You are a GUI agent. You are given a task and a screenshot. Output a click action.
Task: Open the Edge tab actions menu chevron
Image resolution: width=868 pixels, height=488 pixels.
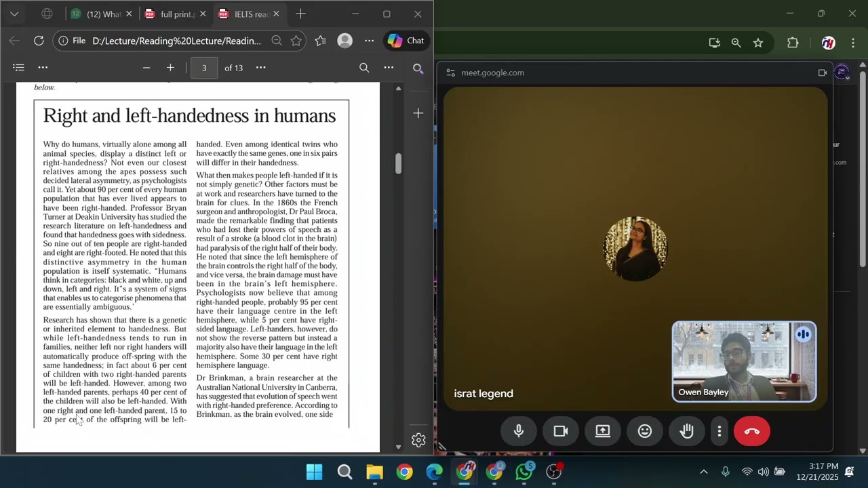[14, 14]
